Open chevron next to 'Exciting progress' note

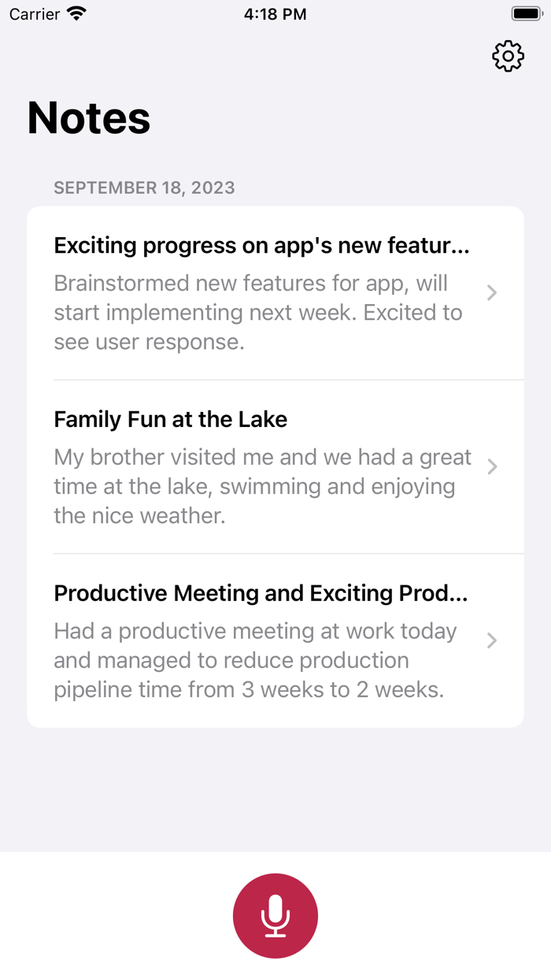point(491,292)
